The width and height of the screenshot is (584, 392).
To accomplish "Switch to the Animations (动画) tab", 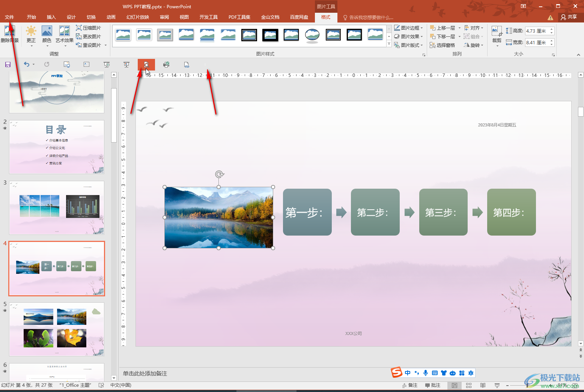I will click(111, 17).
